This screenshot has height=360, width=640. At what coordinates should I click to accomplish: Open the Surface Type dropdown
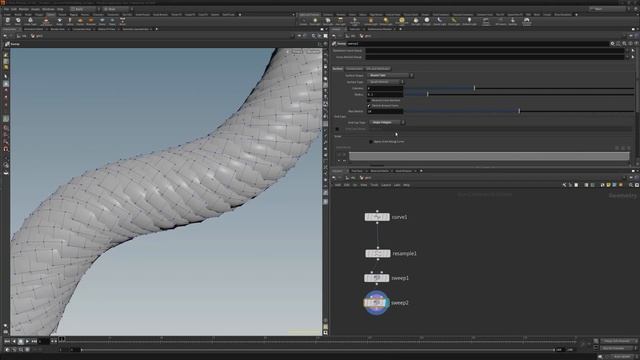[x=385, y=82]
